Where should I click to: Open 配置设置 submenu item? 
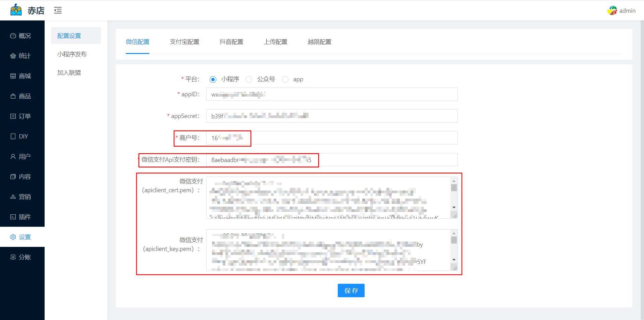click(x=76, y=36)
